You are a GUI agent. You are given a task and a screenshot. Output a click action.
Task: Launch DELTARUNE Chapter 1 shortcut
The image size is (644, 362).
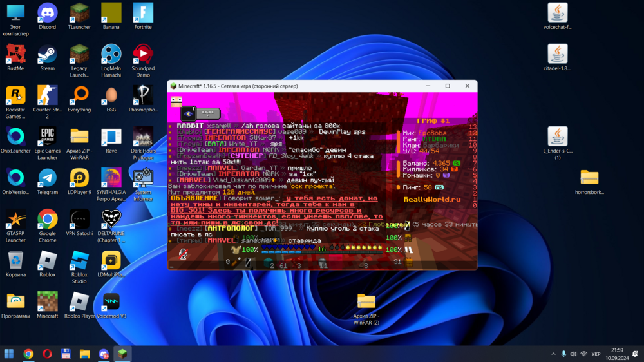[x=111, y=226]
